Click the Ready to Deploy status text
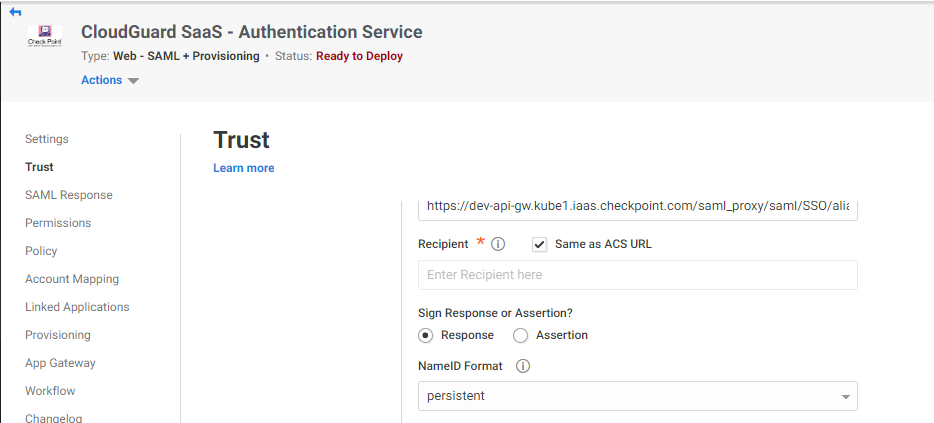Image resolution: width=934 pixels, height=423 pixels. [359, 56]
